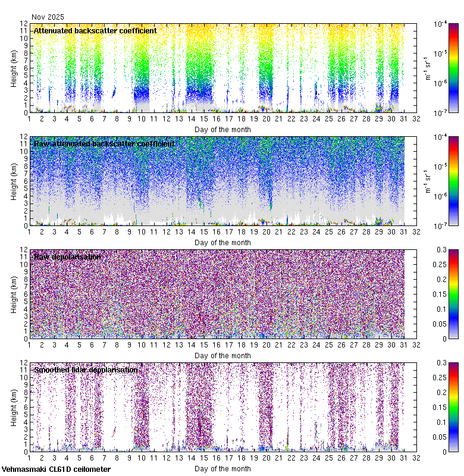Click "Height (km)" label of smoothed depolarisation plot
This screenshot has height=476, width=464.
(14, 407)
